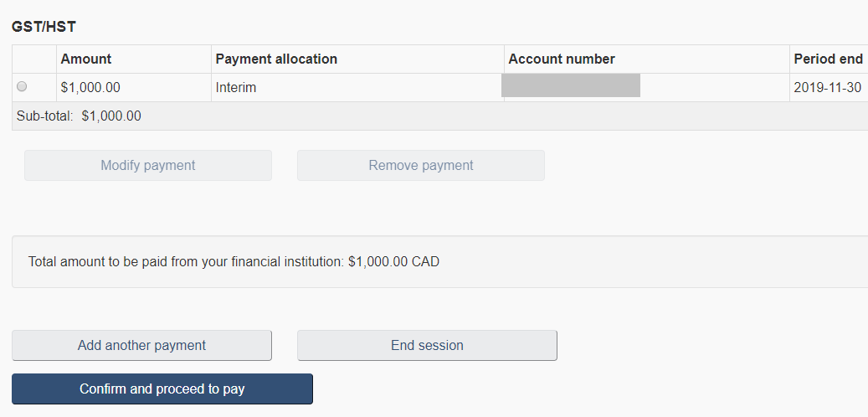Click the Modify payment button

(x=148, y=165)
